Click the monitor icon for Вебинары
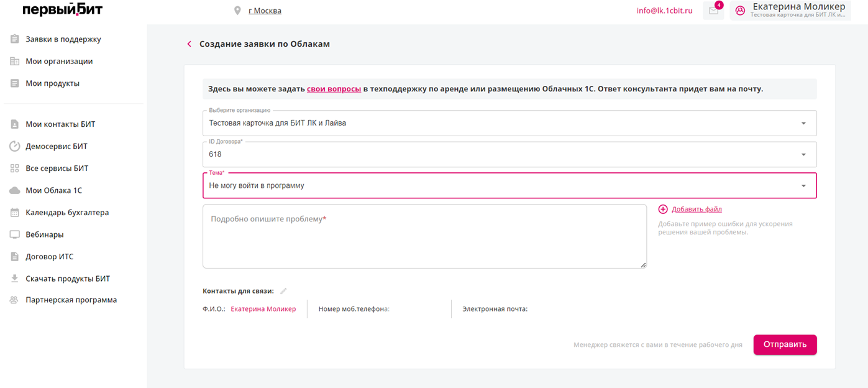The height and width of the screenshot is (388, 868). pyautogui.click(x=15, y=234)
